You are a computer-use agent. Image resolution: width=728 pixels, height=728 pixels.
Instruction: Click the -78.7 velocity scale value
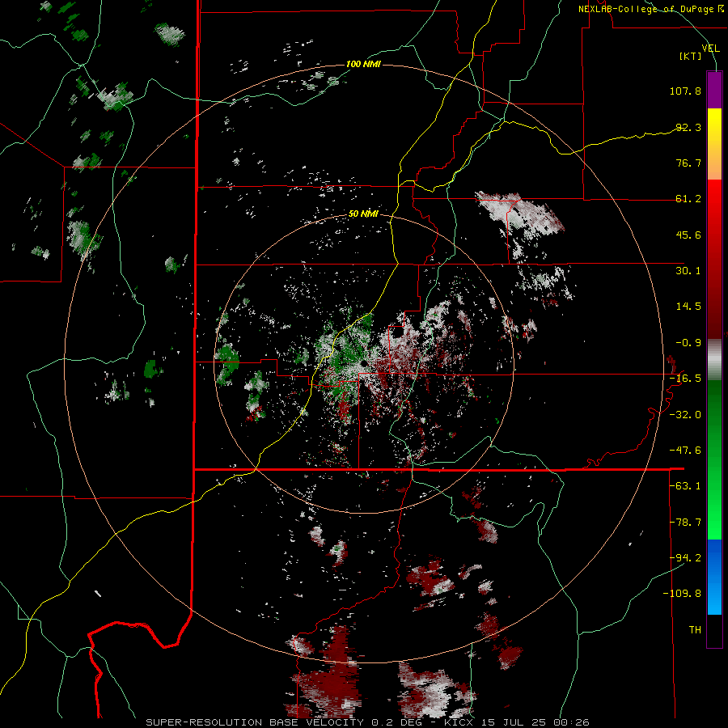(685, 522)
